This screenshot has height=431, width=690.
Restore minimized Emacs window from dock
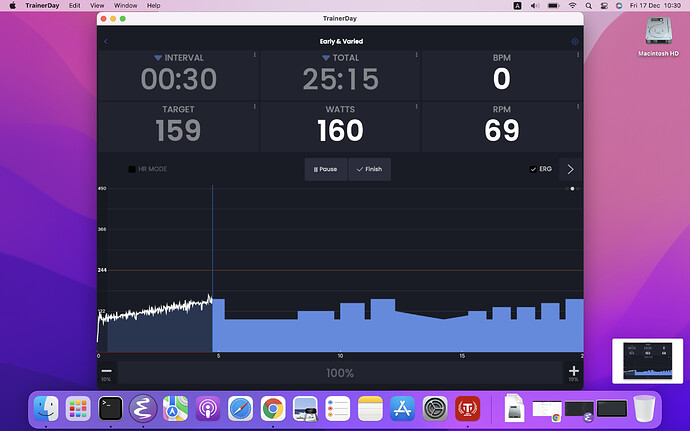pos(579,409)
